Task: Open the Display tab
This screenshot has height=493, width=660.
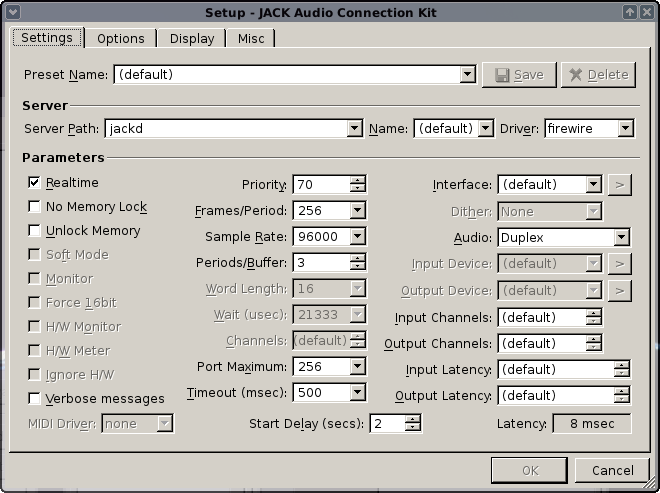Action: (192, 39)
